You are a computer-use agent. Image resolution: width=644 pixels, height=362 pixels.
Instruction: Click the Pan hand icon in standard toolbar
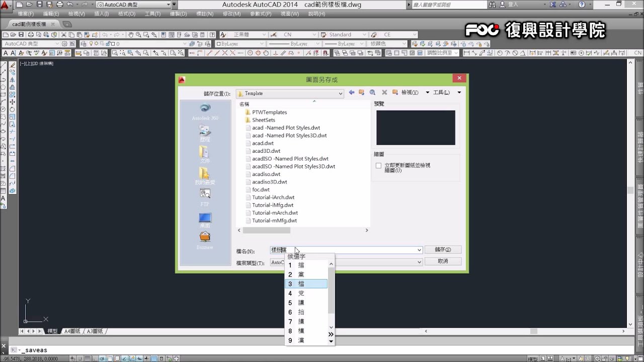pos(131,35)
